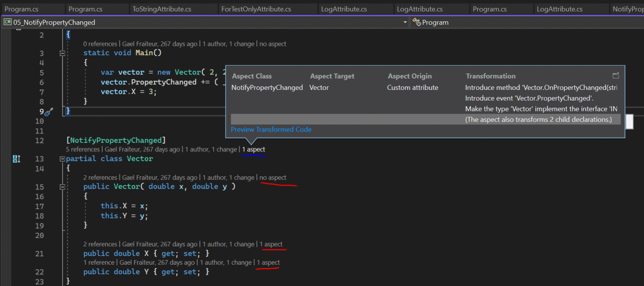Collapse the Vector constructor at line 15

pos(62,186)
